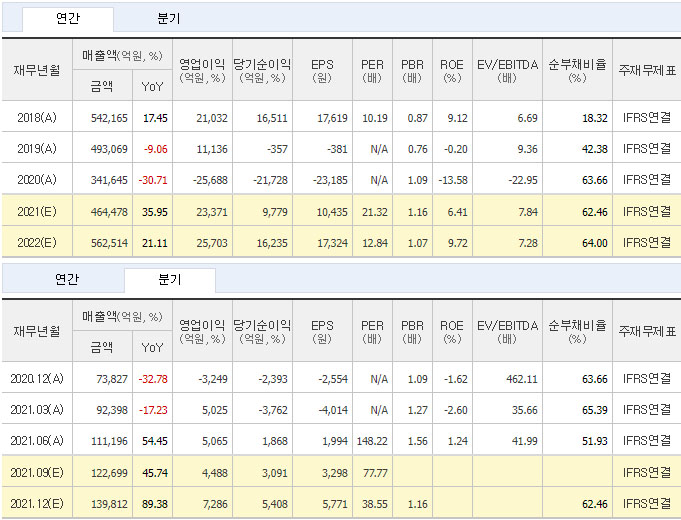Click ROE value -13.58
681x520 pixels.
[x=453, y=180]
